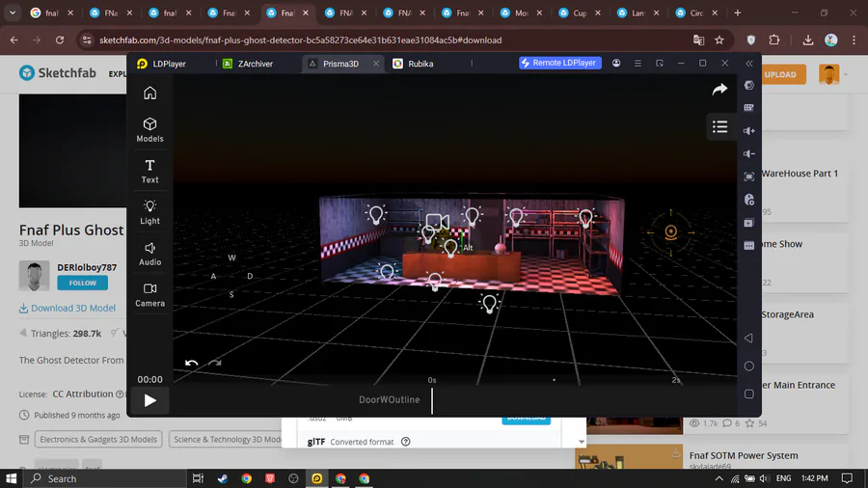Open LDPlayer keyboard mapping icon
This screenshot has width=868, height=488.
click(x=749, y=108)
